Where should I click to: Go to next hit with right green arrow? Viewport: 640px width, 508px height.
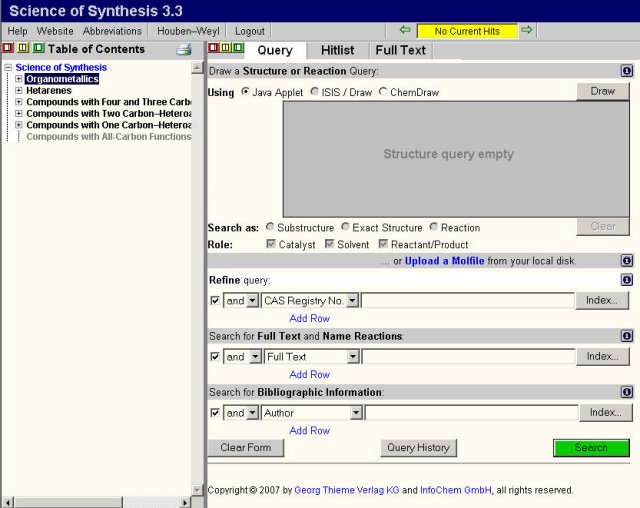tap(527, 30)
